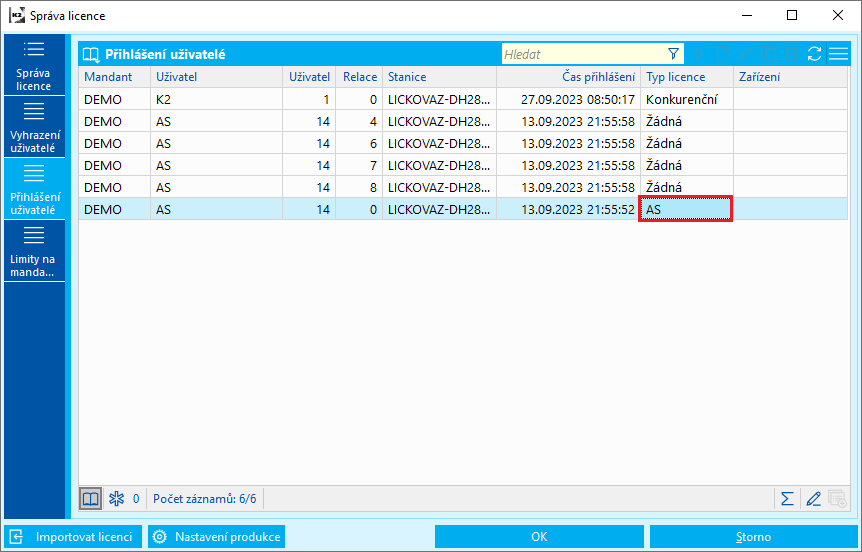This screenshot has height=552, width=862.
Task: Maximize the Správa licence window
Action: pos(792,15)
